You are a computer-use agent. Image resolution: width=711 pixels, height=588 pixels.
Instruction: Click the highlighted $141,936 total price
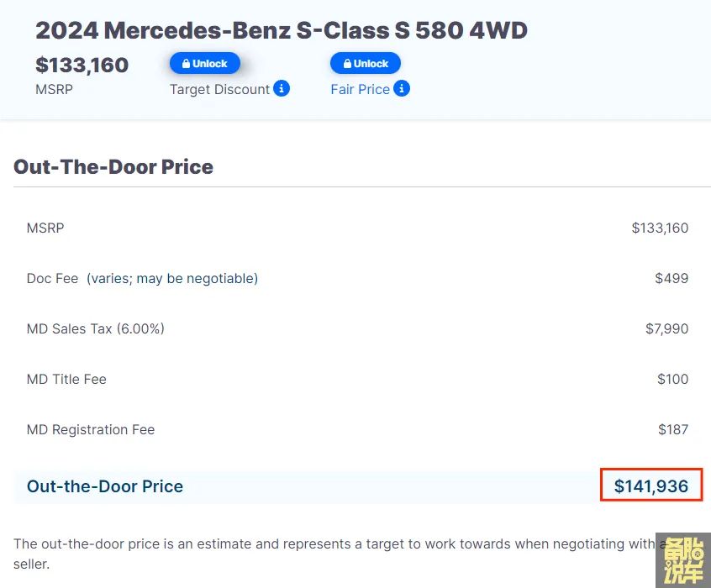[x=651, y=486]
